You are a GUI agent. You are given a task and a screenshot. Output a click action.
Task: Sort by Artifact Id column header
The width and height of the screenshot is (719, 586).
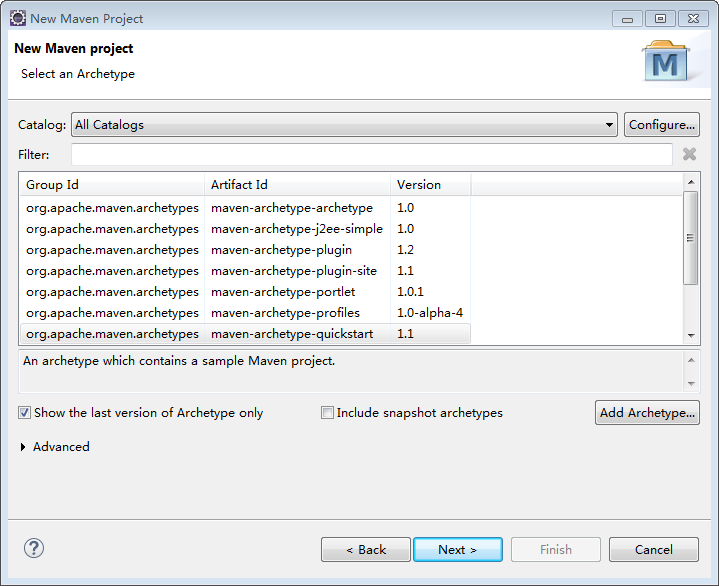[298, 185]
